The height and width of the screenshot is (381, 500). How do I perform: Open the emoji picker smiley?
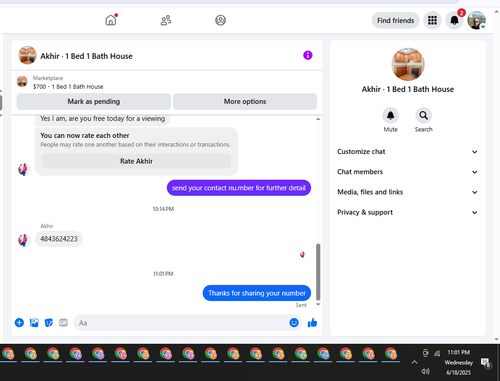coord(294,323)
